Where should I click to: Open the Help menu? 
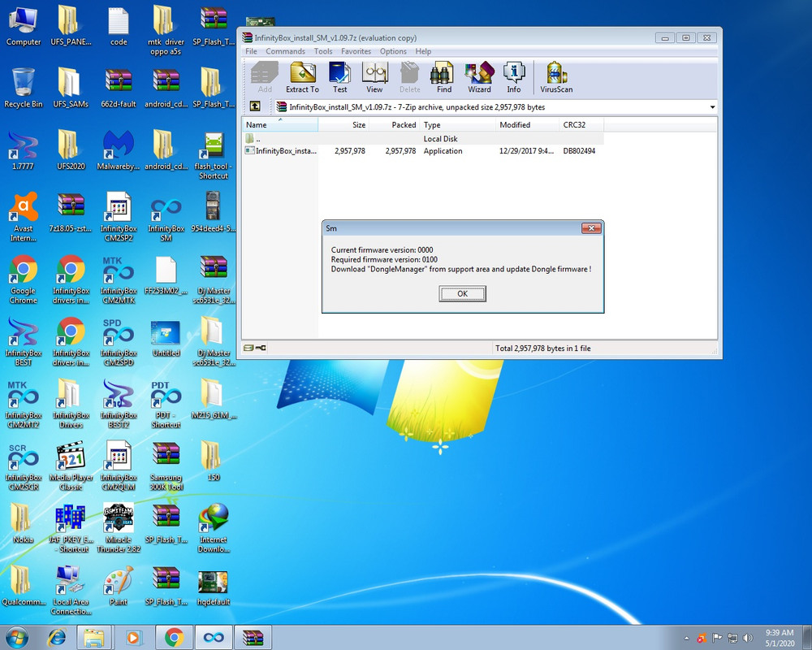click(423, 51)
